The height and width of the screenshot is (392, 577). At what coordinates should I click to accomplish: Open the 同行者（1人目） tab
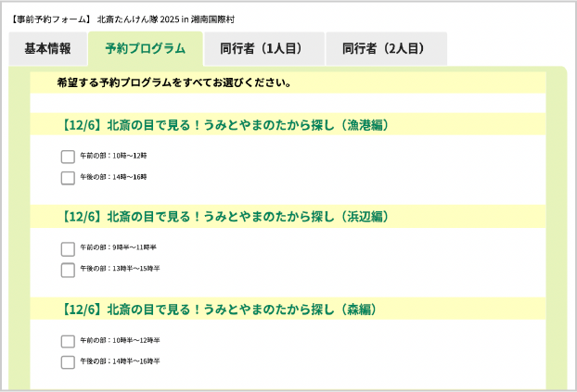coord(263,49)
